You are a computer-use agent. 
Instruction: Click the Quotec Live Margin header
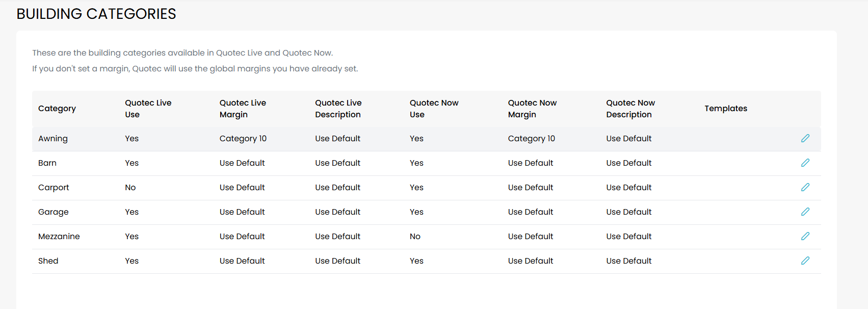pyautogui.click(x=243, y=109)
